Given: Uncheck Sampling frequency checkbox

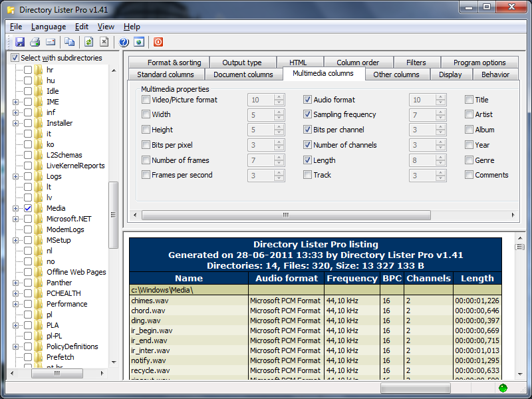Looking at the screenshot, I should click(x=307, y=114).
